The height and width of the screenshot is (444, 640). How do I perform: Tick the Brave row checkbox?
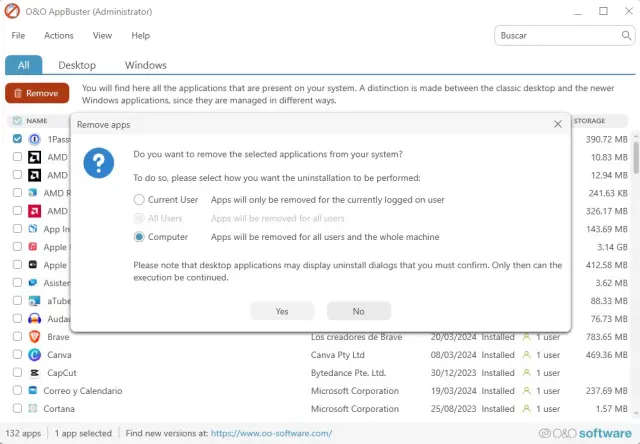click(x=17, y=337)
